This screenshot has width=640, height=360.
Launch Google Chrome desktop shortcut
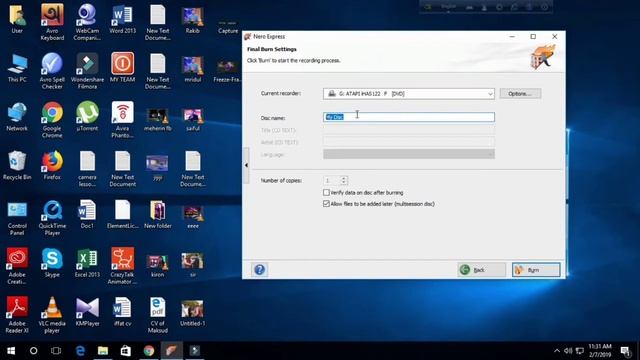pos(52,119)
